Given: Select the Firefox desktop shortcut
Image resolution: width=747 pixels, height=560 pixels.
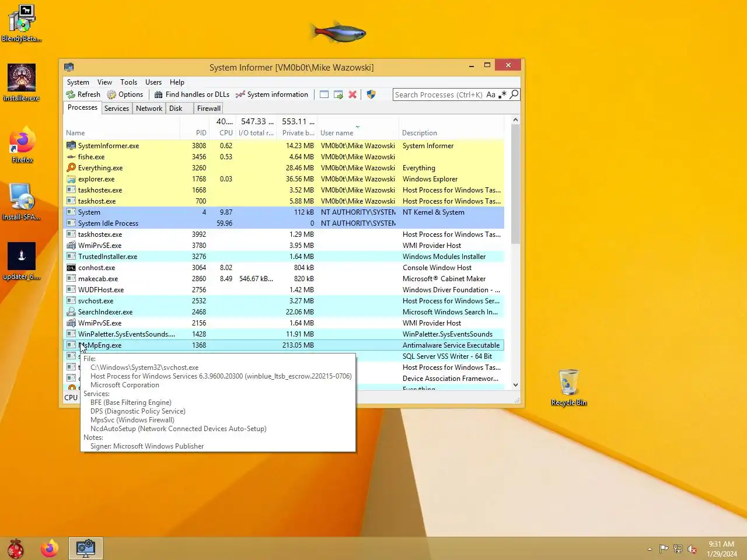Looking at the screenshot, I should point(22,145).
